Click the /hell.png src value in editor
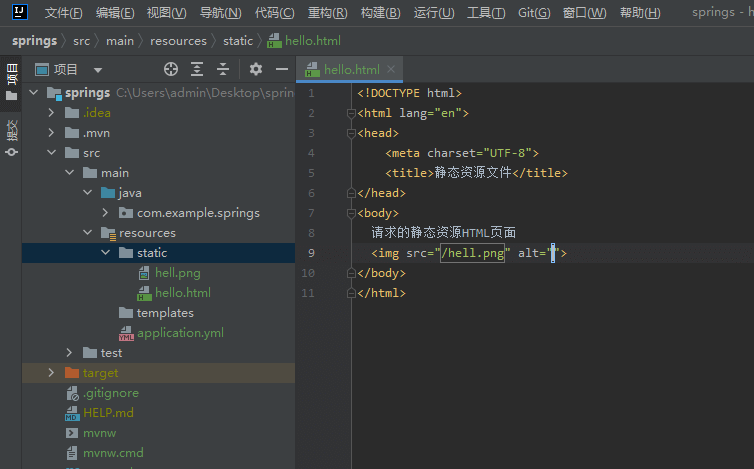The height and width of the screenshot is (469, 754). coord(473,253)
